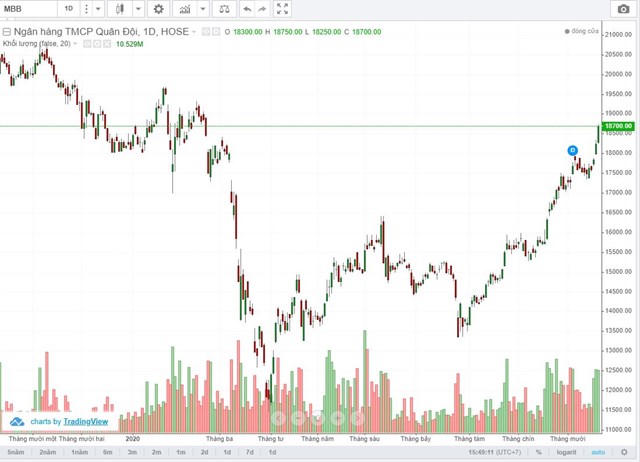Click the redo arrow
The image size is (640, 462).
pyautogui.click(x=262, y=9)
